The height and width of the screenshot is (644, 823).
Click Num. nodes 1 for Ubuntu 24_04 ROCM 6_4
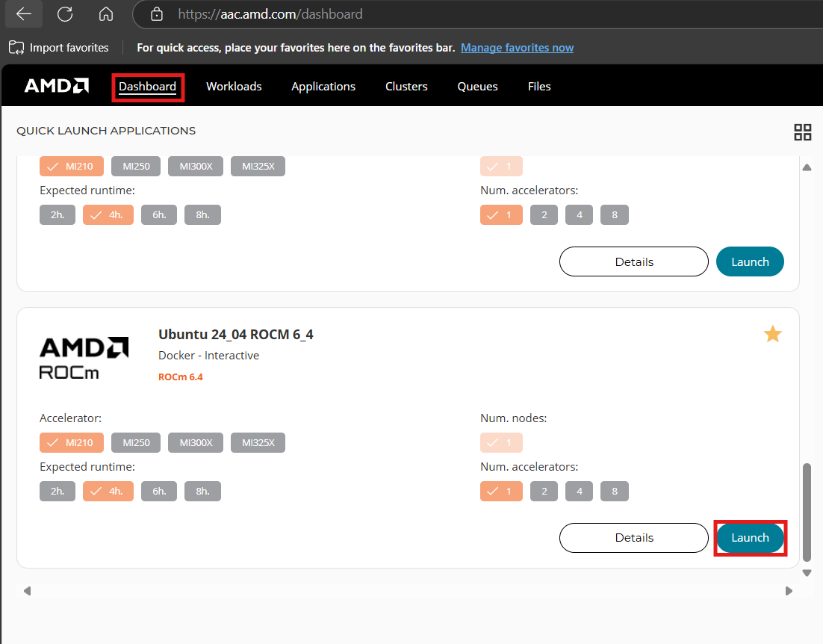click(x=501, y=442)
